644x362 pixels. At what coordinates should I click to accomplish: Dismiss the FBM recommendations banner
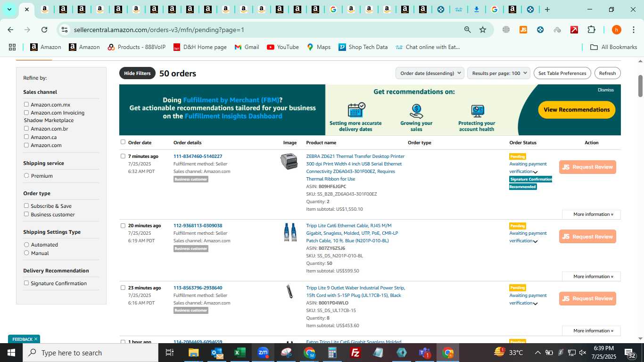click(x=606, y=90)
